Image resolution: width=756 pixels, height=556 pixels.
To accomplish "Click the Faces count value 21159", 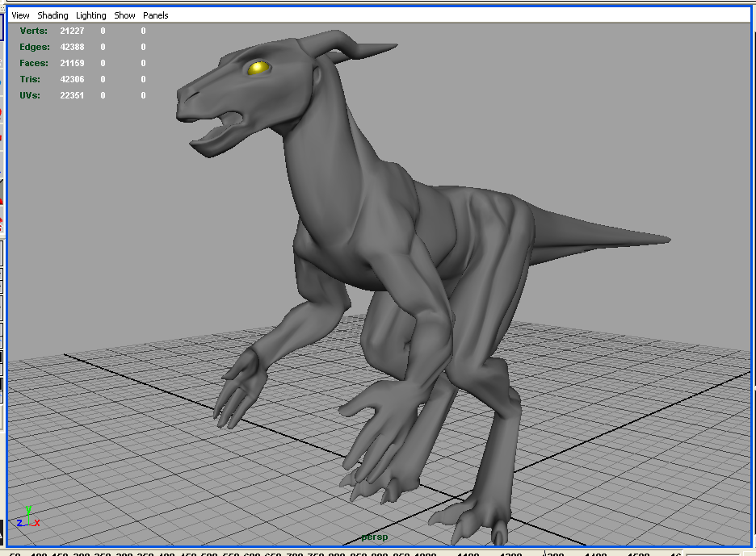I will 72,63.
